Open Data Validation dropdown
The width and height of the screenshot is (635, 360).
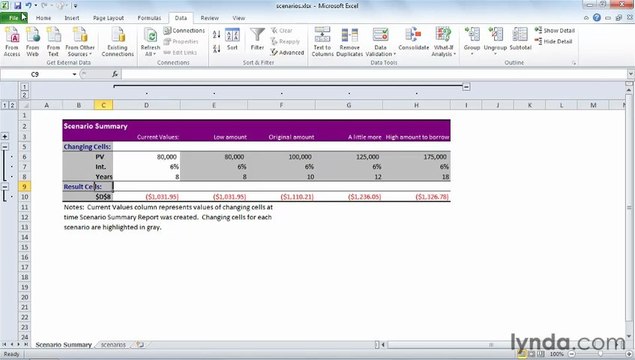pos(381,42)
